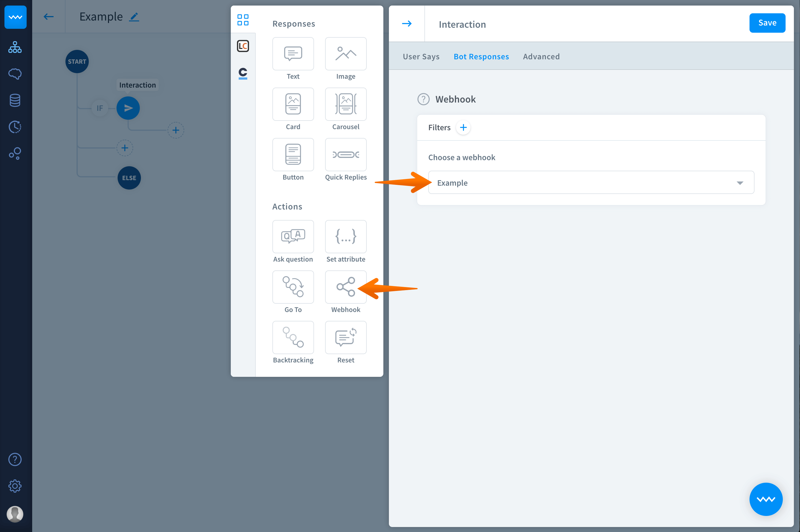Collapse the Interaction panel with arrow
Viewport: 800px width, 532px height.
tap(406, 23)
